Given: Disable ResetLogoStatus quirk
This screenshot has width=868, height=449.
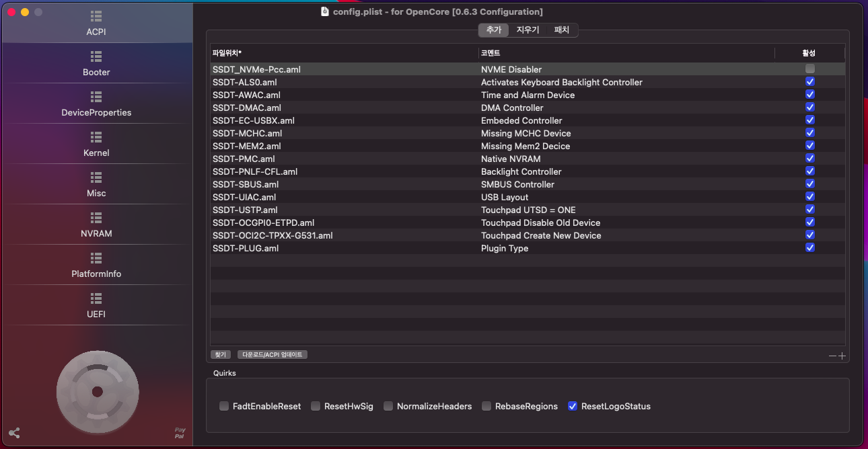Looking at the screenshot, I should pyautogui.click(x=573, y=406).
